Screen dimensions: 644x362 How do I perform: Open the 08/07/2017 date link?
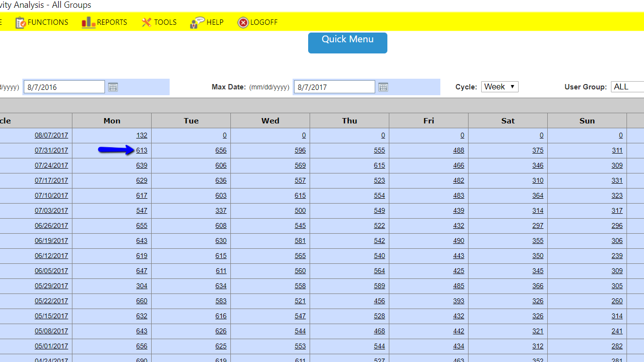52,135
